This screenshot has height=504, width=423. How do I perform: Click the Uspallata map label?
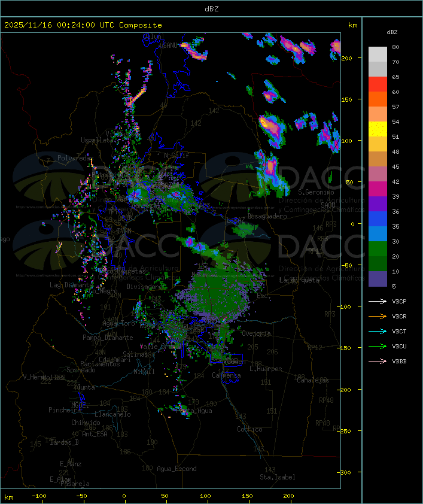pos(97,140)
